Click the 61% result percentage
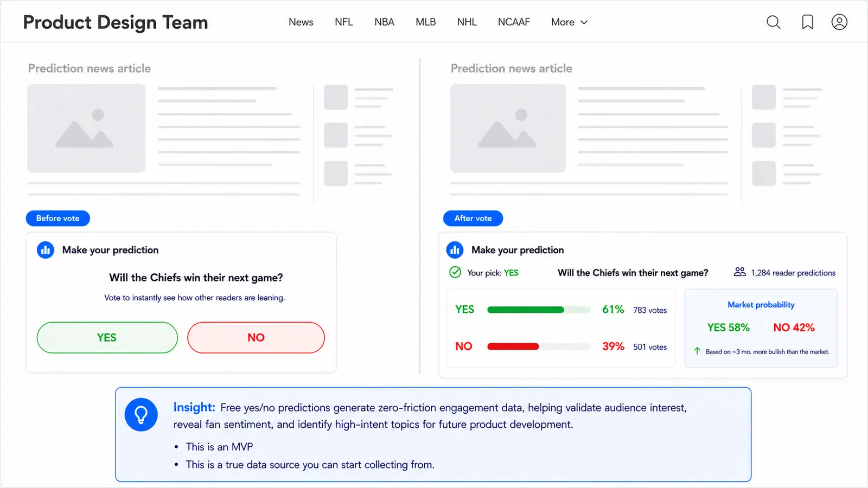This screenshot has width=868, height=488. click(x=613, y=310)
